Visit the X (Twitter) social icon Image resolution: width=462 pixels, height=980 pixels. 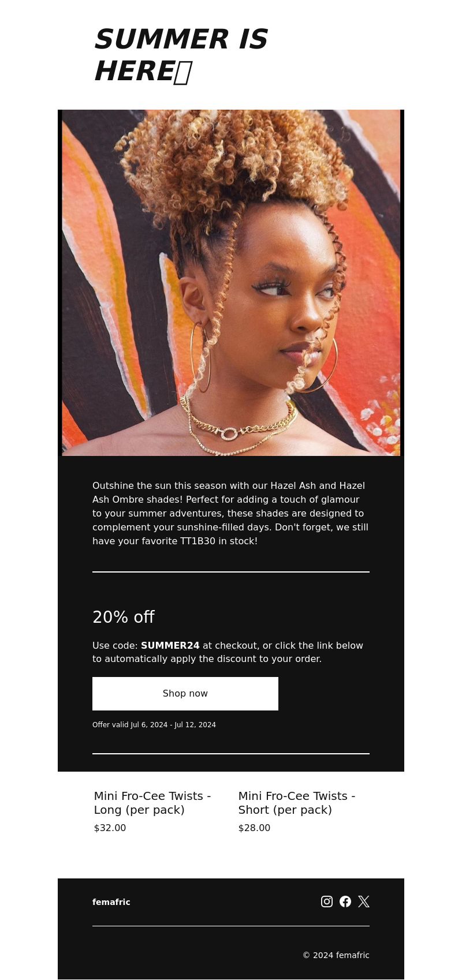[364, 902]
